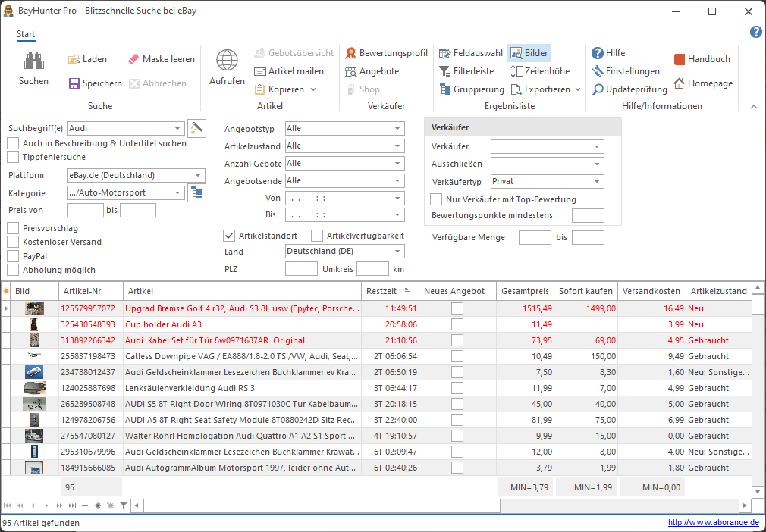This screenshot has width=766, height=532.
Task: Click Sofort kaufen column header
Action: click(x=585, y=291)
